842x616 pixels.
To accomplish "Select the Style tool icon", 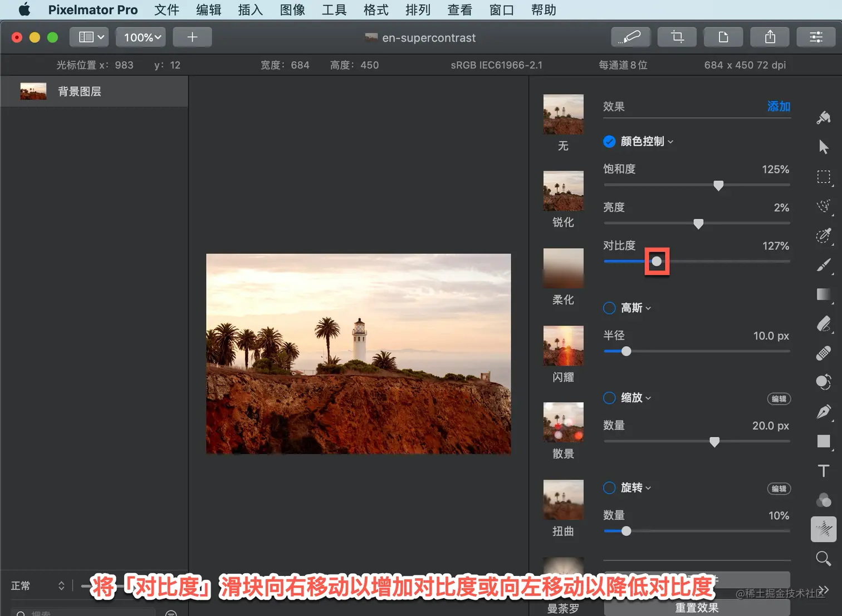I will tap(824, 117).
